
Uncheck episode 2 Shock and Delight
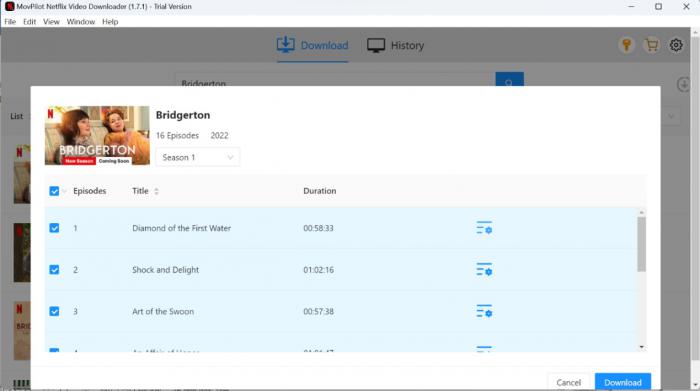point(54,270)
